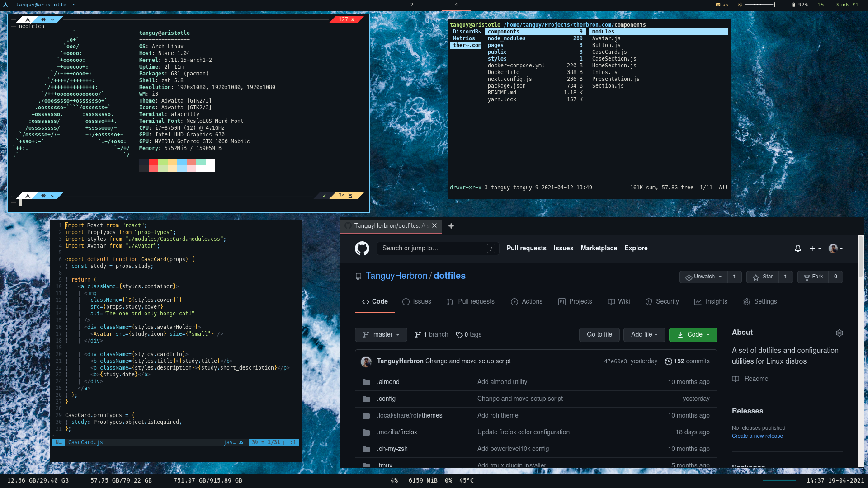Click the .oh-my-zsh folder icon
Viewport: 868px width, 488px height.
click(366, 449)
